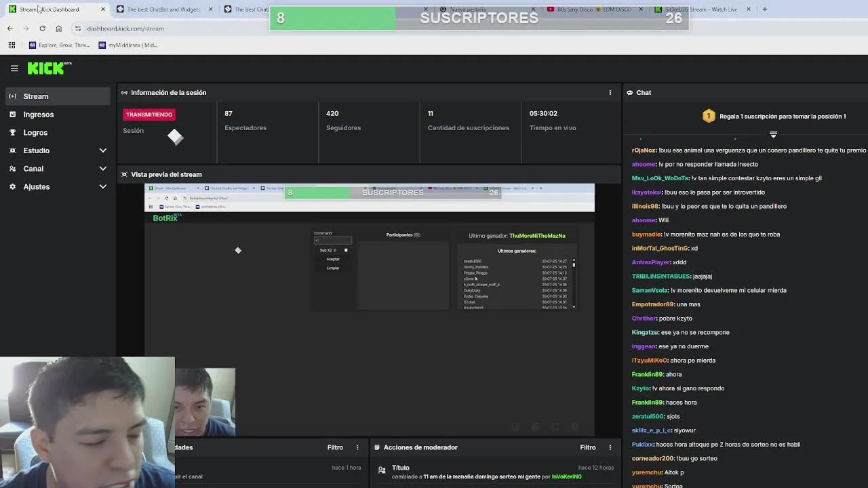Click the Logros trophy icon
The width and height of the screenshot is (868, 488).
tap(12, 133)
